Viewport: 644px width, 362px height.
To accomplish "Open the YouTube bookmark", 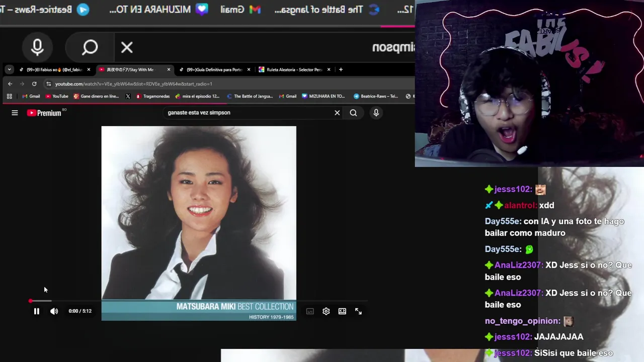I will point(57,97).
